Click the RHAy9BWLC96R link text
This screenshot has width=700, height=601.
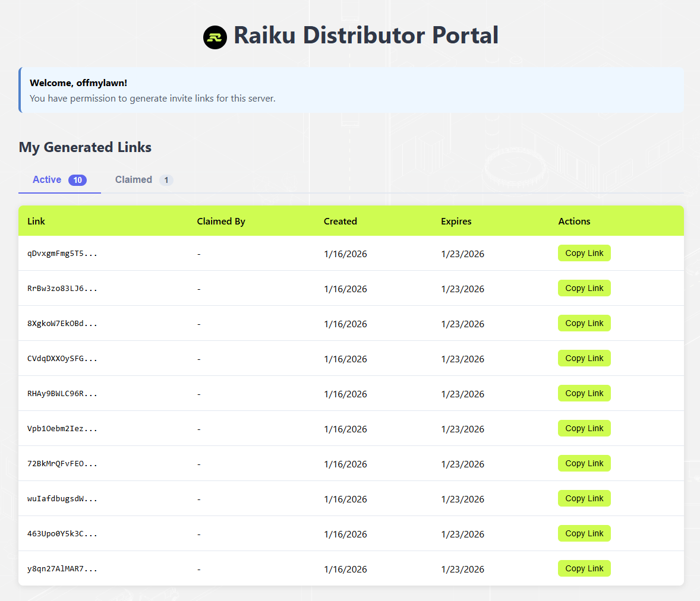[x=62, y=393]
